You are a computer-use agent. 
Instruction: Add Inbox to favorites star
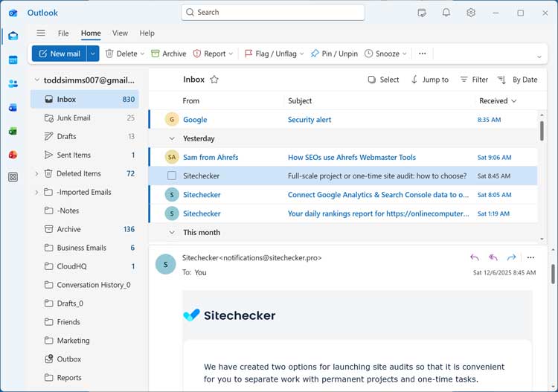[214, 80]
